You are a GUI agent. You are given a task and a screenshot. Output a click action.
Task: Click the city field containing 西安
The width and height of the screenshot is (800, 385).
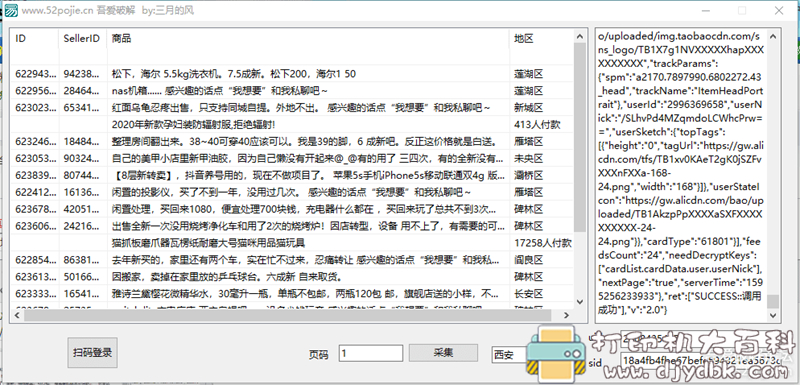(x=509, y=355)
